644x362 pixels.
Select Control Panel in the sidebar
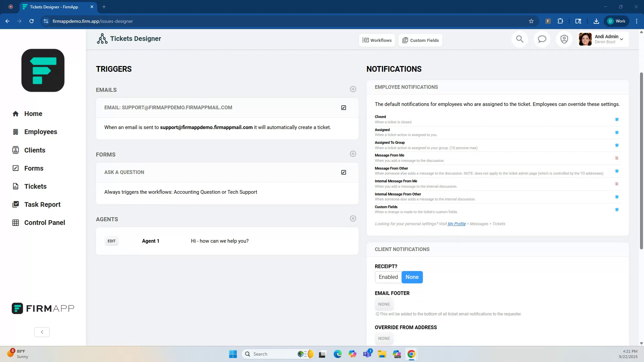(x=44, y=222)
